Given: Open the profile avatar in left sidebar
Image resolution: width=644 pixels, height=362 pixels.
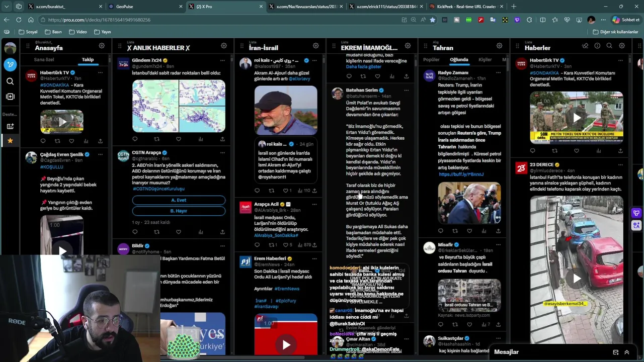Looking at the screenshot, I should (x=10, y=48).
